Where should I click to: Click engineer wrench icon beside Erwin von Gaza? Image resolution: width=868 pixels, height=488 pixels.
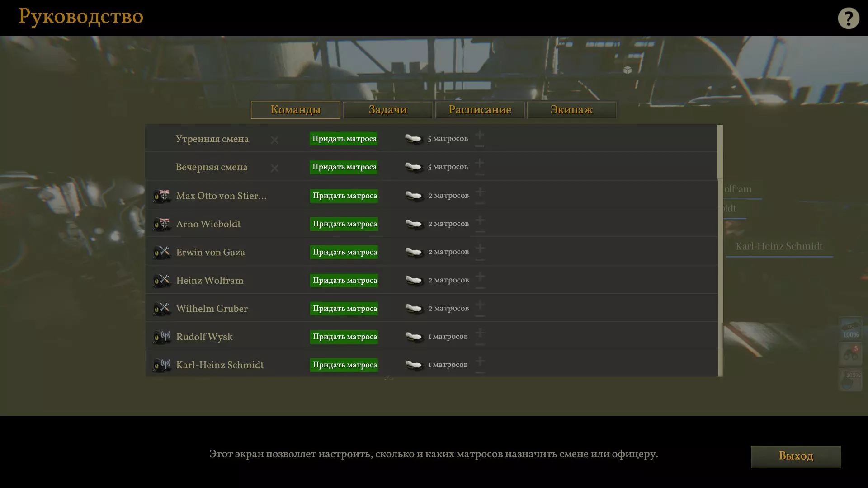[x=161, y=253]
